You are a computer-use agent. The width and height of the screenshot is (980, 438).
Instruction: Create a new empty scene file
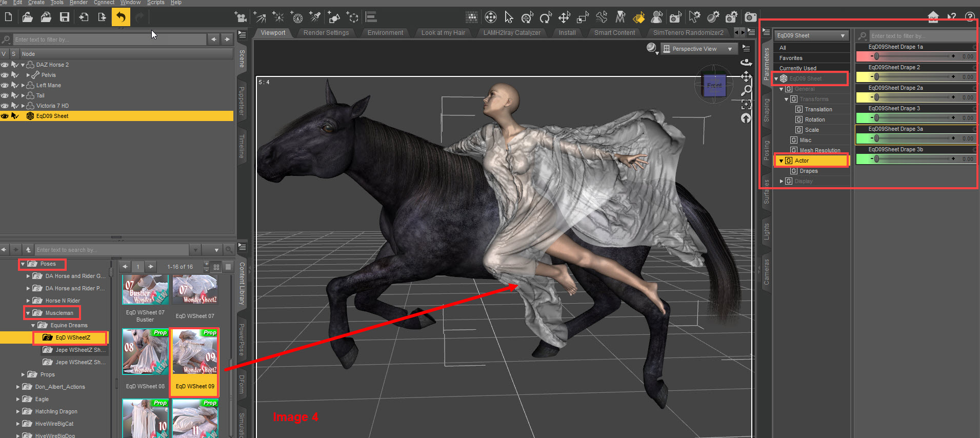9,17
